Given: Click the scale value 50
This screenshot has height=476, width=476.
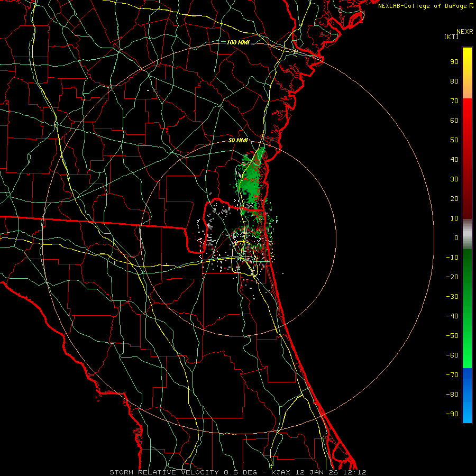Looking at the screenshot, I should [x=454, y=140].
